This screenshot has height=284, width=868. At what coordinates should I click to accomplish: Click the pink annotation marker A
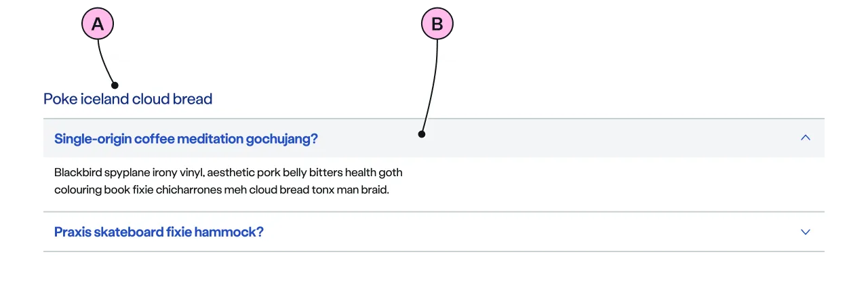click(x=98, y=25)
